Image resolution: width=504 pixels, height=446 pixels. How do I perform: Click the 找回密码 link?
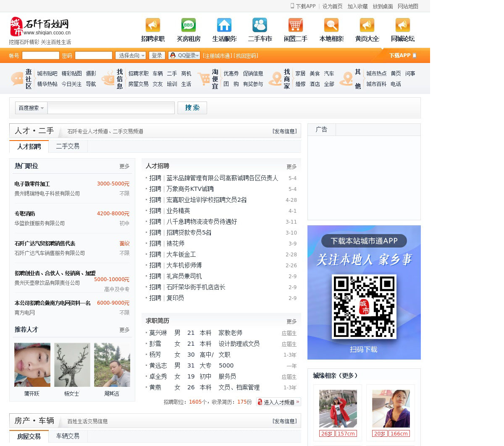click(246, 56)
